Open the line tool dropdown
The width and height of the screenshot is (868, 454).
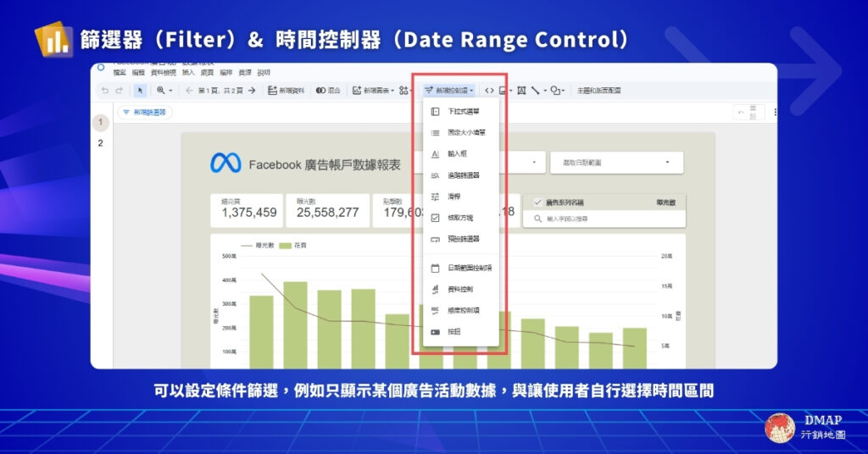(x=538, y=90)
